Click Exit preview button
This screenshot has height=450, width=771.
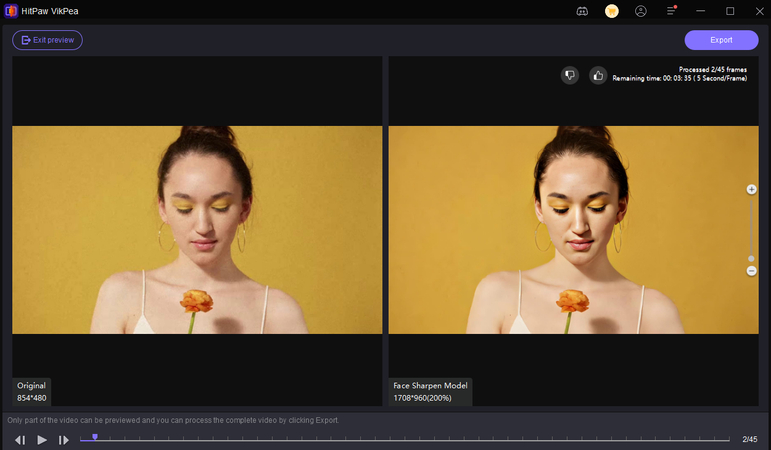pyautogui.click(x=47, y=40)
